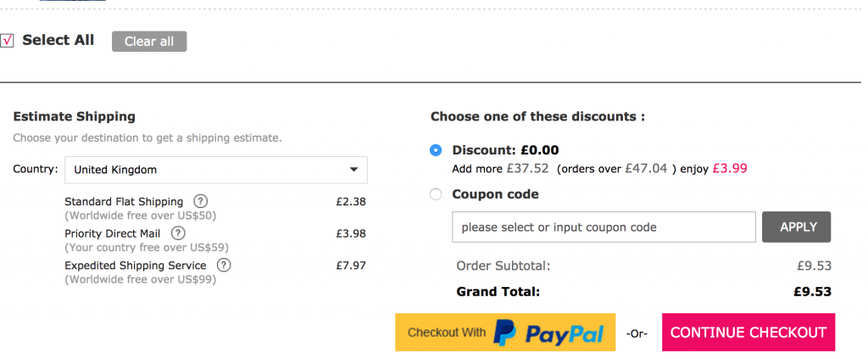Click the Grand Total amount
This screenshot has width=868, height=359.
pyautogui.click(x=812, y=292)
